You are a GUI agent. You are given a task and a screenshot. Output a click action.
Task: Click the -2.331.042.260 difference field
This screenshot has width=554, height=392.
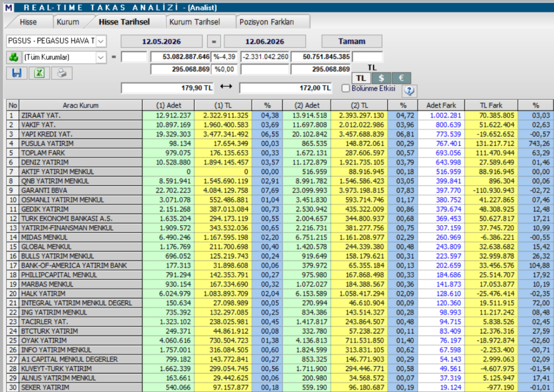[x=265, y=57]
